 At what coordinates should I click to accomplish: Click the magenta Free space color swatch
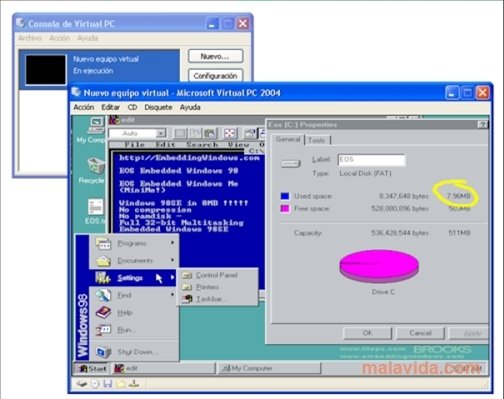285,209
